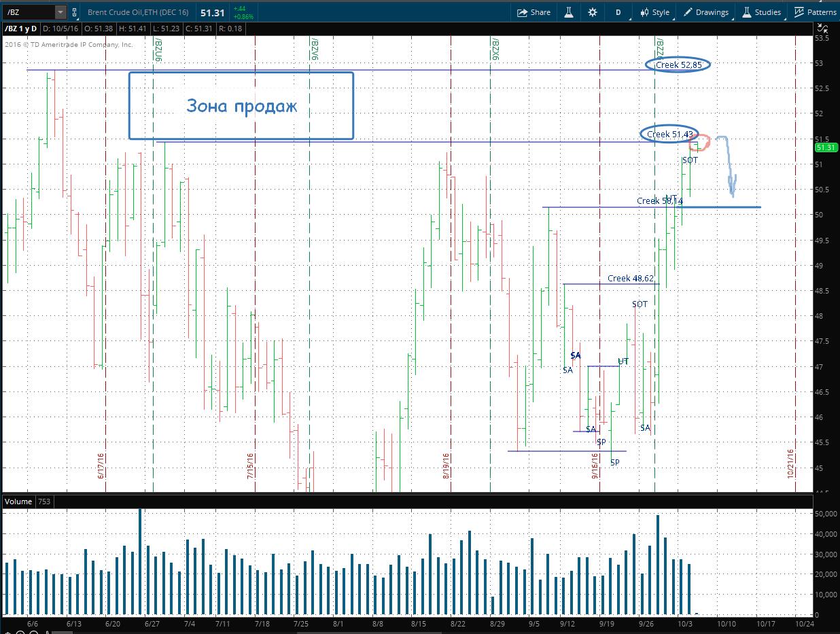Click the +0.86% change value
The width and height of the screenshot is (840, 634).
[243, 16]
